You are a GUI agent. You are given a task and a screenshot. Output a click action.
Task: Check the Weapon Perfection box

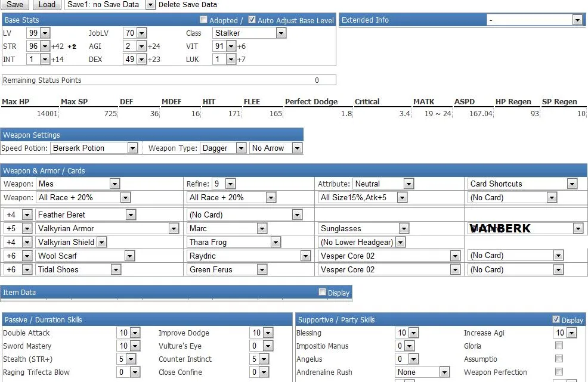coord(559,372)
